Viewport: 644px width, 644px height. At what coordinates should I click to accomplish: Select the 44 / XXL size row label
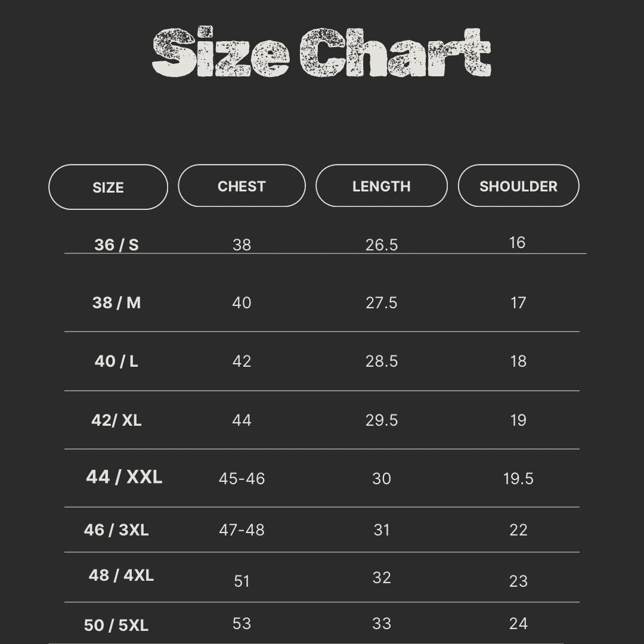coord(124,477)
